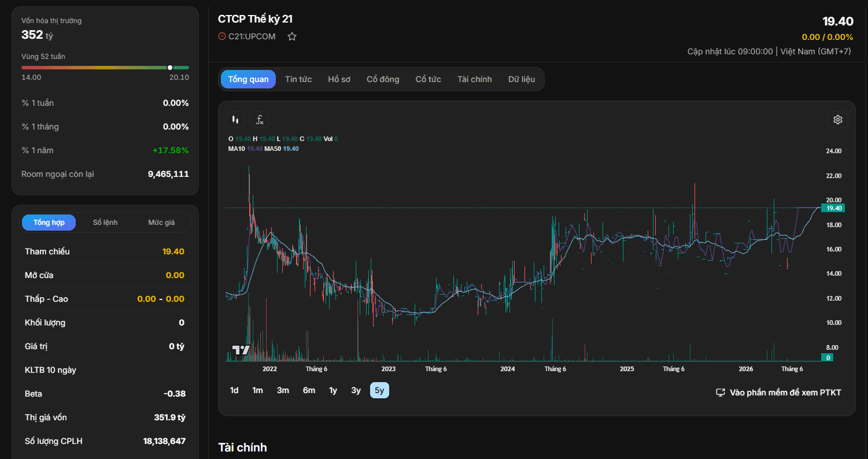868x459 pixels.
Task: Click the 24.00 price axis label
Action: 834,151
